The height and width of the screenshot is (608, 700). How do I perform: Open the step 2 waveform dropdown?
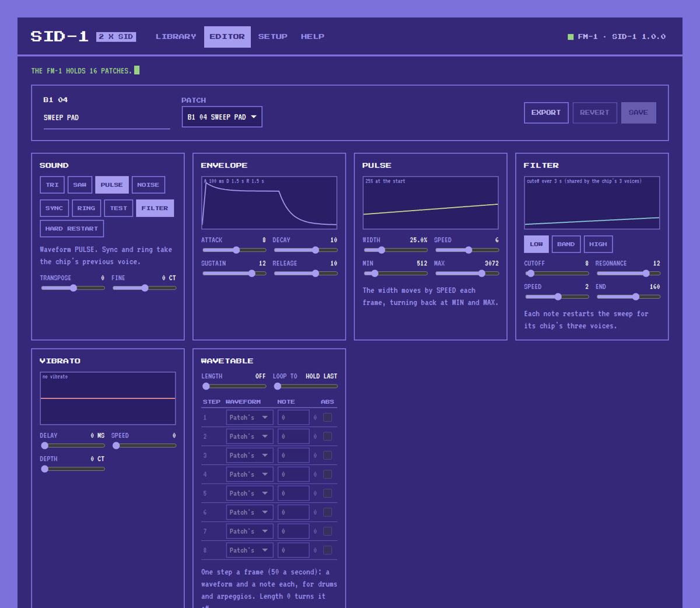[x=250, y=436]
